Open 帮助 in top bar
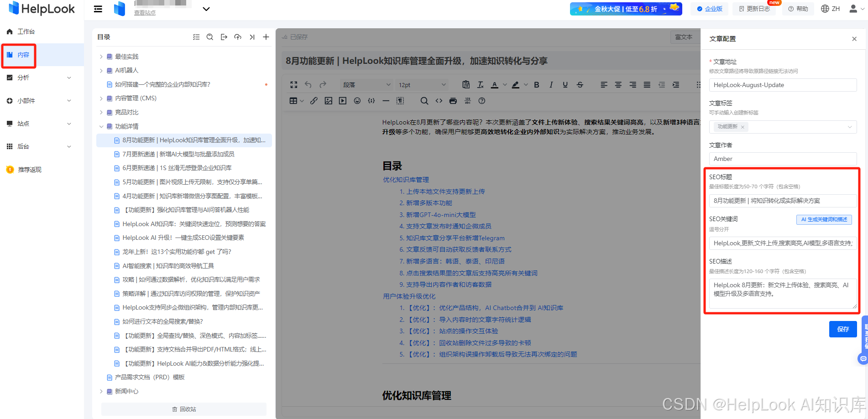The image size is (868, 419). [798, 9]
